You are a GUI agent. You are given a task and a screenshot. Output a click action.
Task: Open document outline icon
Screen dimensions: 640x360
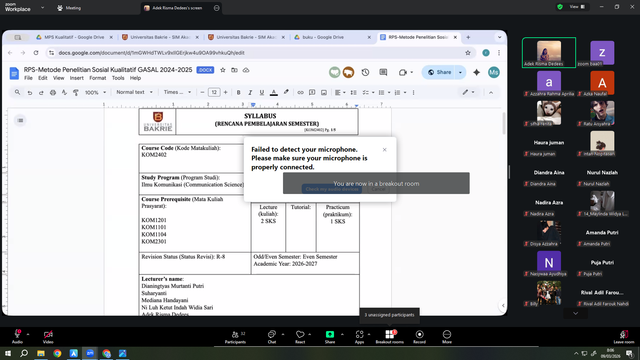(20, 120)
